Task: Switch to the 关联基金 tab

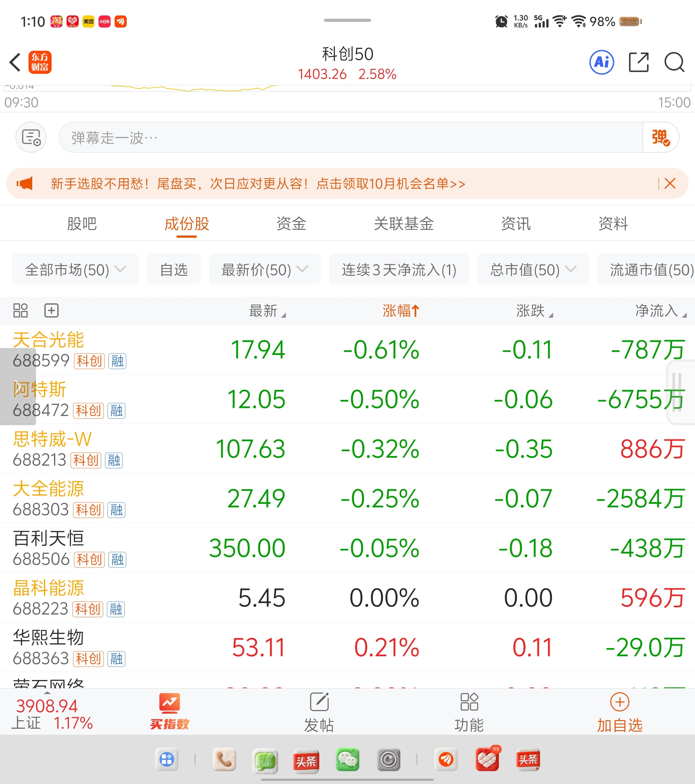Action: (404, 224)
